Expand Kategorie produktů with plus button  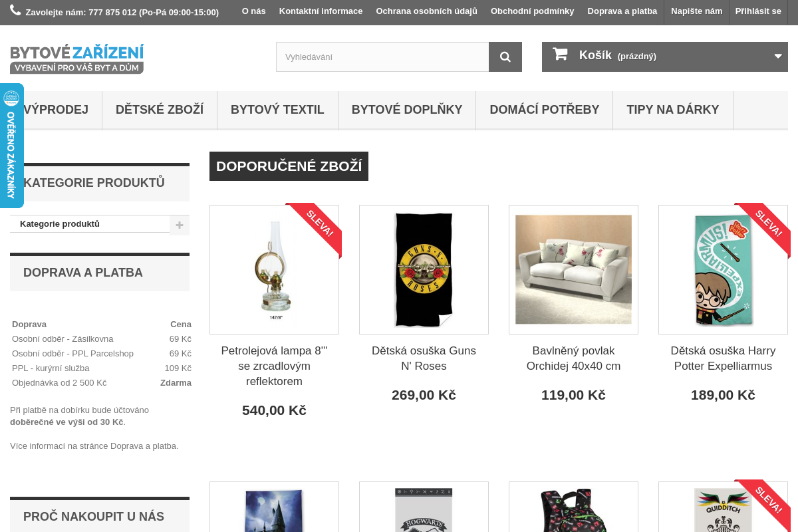[x=180, y=225]
